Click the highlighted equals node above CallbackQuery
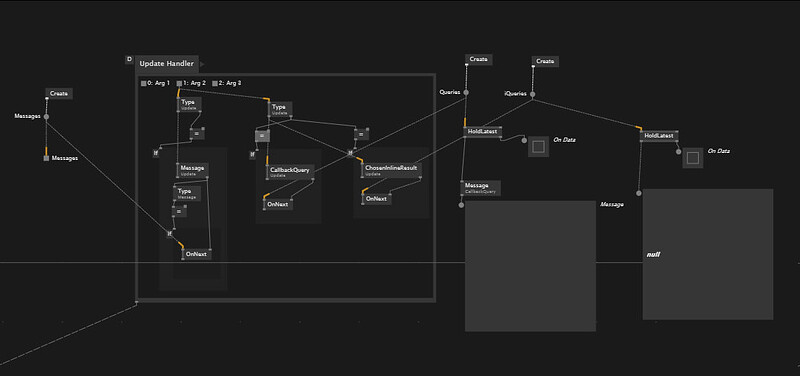 point(262,136)
